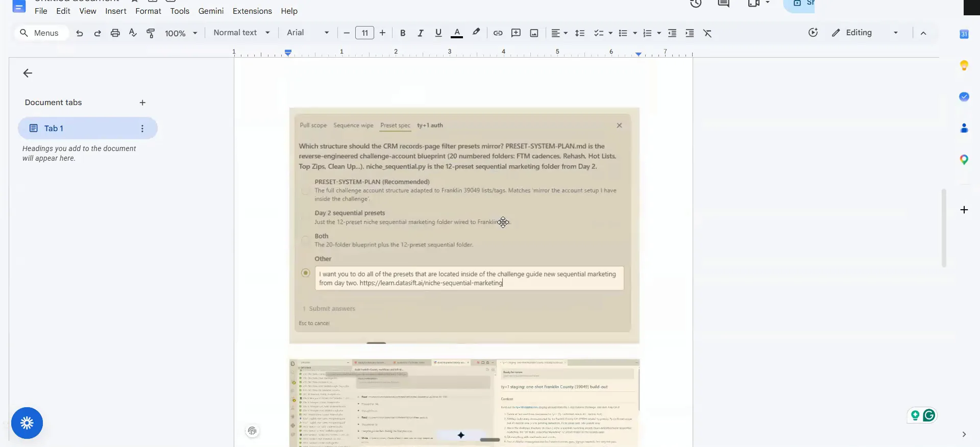Decrease indent of the paragraph

672,33
